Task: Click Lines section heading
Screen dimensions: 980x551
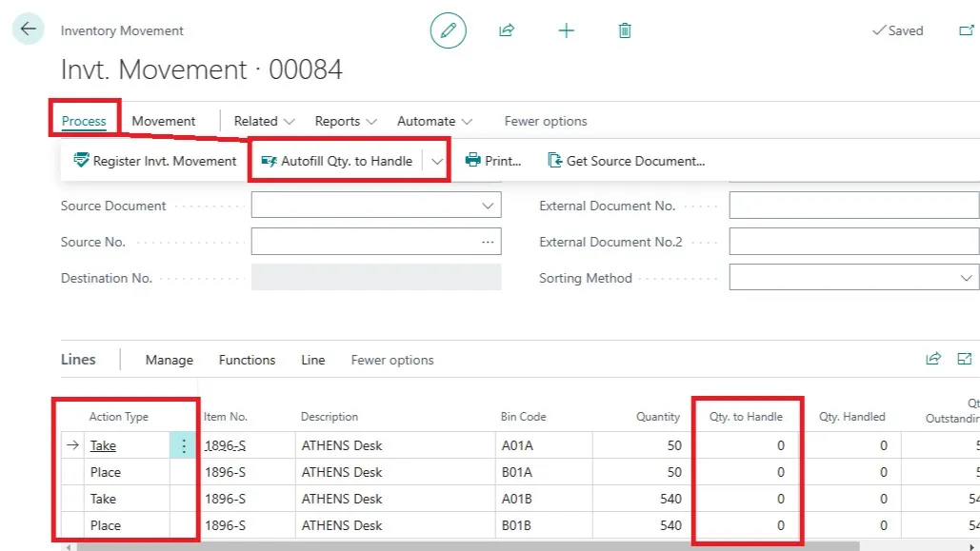Action: point(78,359)
